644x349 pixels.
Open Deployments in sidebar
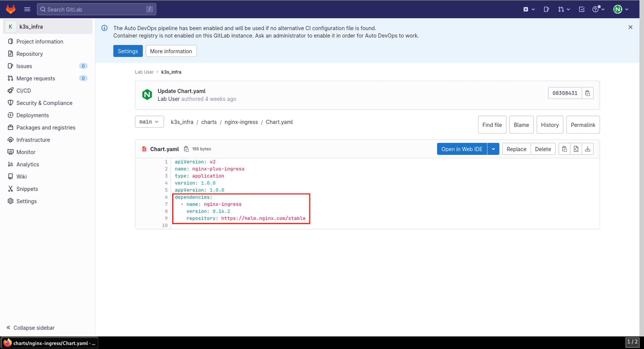click(x=48, y=115)
